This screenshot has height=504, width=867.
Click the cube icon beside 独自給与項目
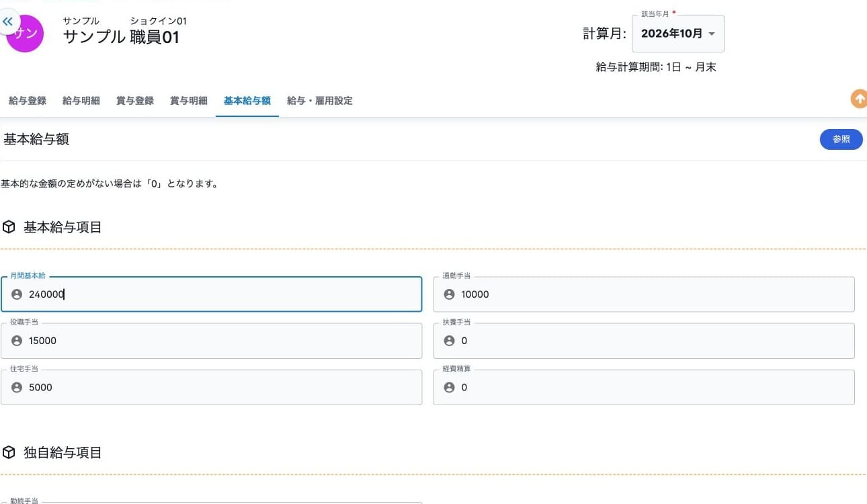coord(9,452)
